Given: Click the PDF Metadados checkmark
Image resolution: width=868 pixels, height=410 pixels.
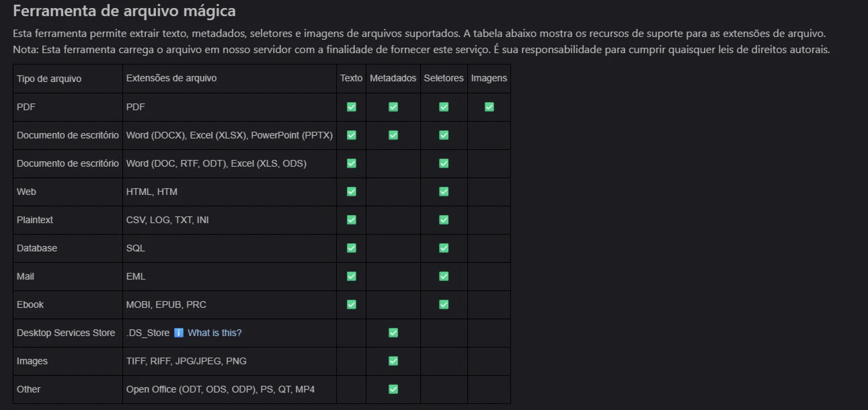Looking at the screenshot, I should tap(393, 107).
